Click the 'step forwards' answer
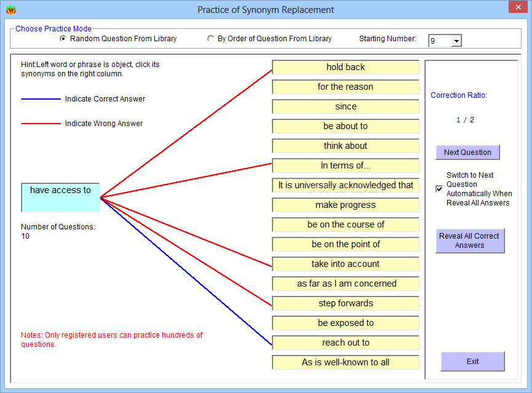The height and width of the screenshot is (393, 532). click(346, 303)
